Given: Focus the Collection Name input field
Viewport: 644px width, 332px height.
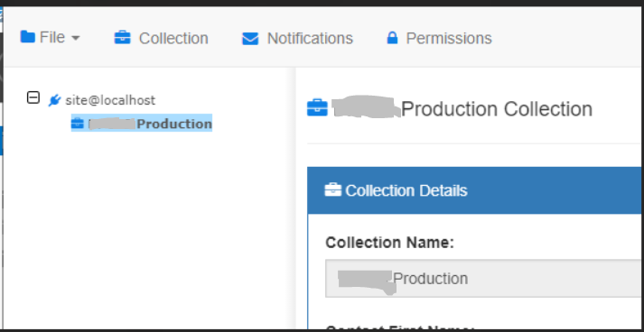Looking at the screenshot, I should pyautogui.click(x=483, y=278).
